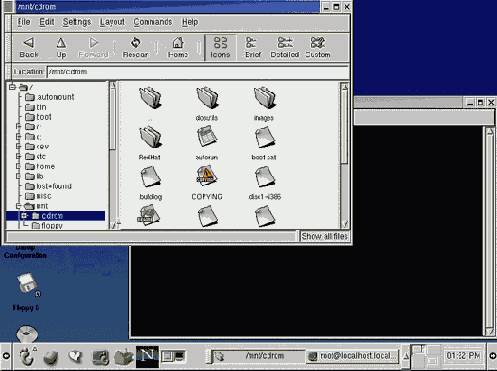The width and height of the screenshot is (497, 371).
Task: Click terminal window scrollbar up arrow
Action: tap(490, 132)
